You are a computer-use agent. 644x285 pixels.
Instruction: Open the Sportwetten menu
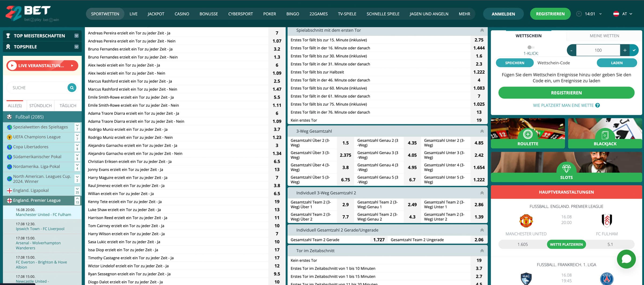105,14
